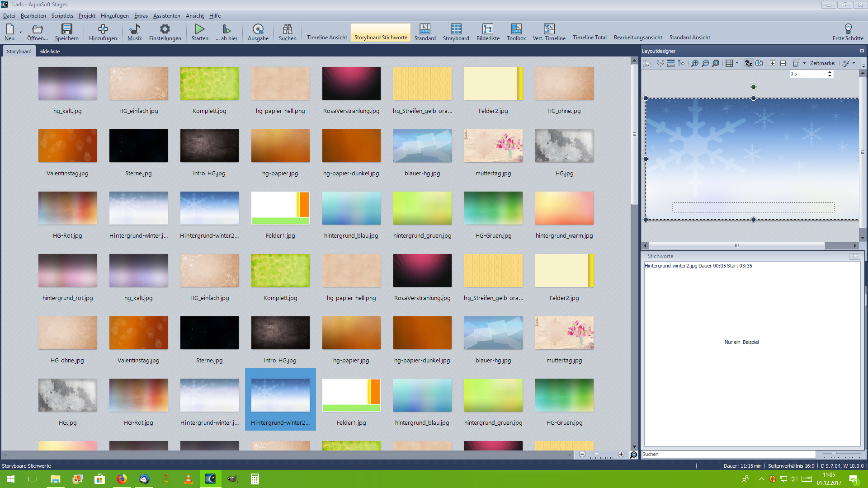Click the Timeline Total view button
This screenshot has width=868, height=488.
(590, 38)
